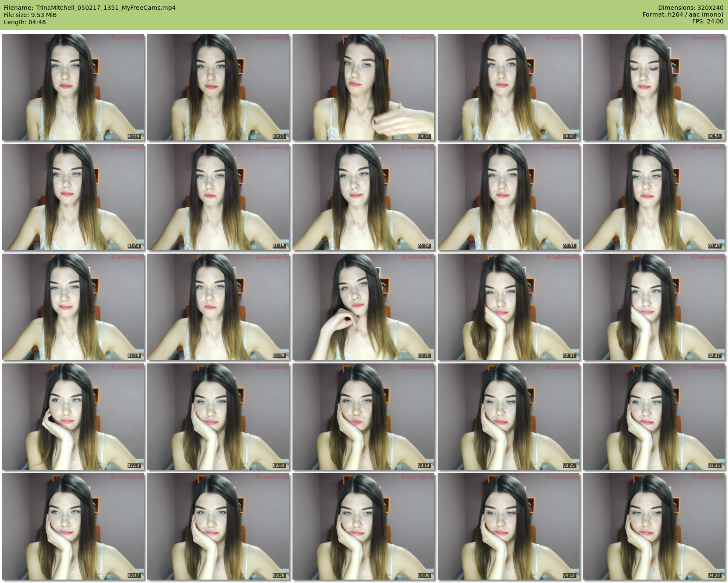Click the 02:09 timestamp badge
The image size is (728, 583).
(x=278, y=356)
